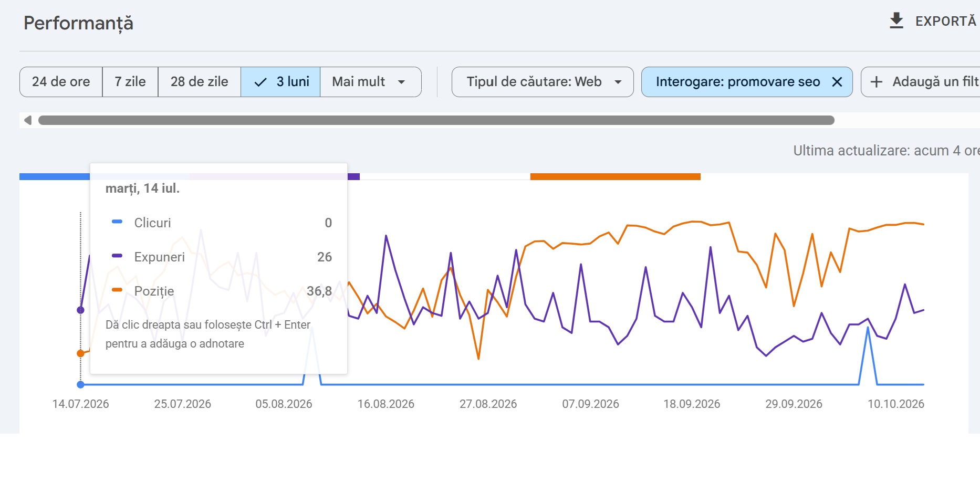Image resolution: width=980 pixels, height=504 pixels.
Task: Click the export download icon
Action: pos(896,21)
